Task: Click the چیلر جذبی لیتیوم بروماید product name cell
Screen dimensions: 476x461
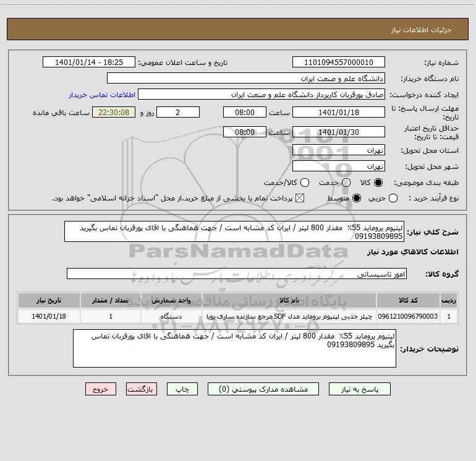Action: click(289, 316)
